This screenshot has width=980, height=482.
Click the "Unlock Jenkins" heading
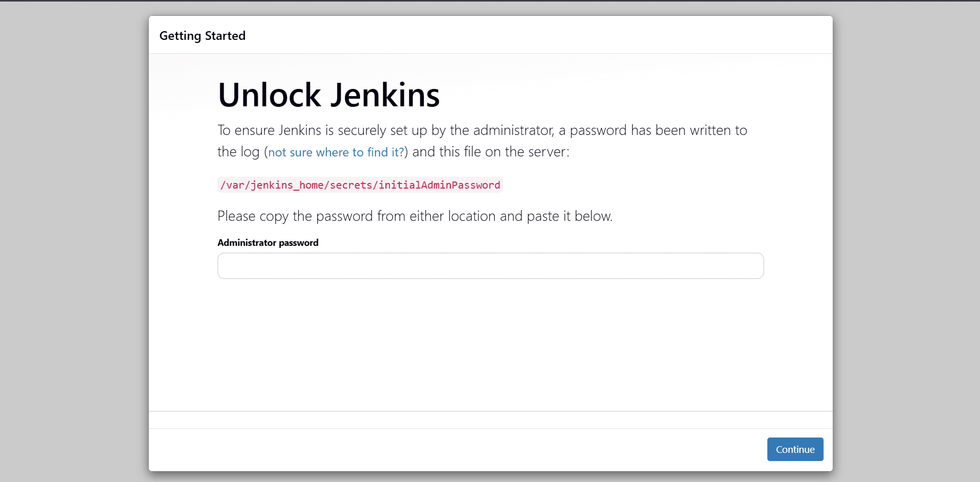point(329,96)
